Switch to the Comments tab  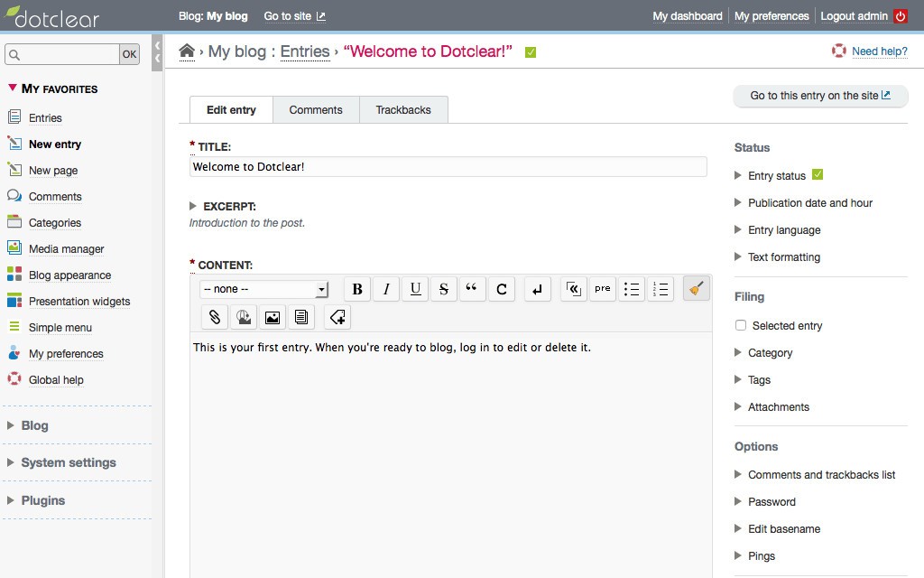click(316, 110)
